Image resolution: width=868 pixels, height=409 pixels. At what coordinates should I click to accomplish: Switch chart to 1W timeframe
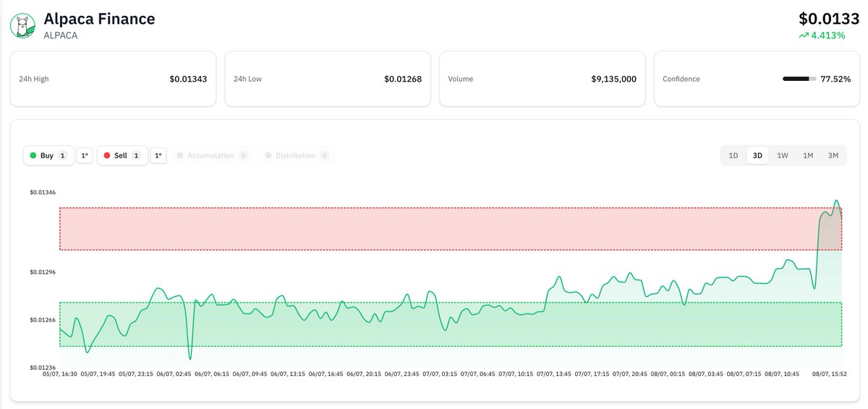783,155
